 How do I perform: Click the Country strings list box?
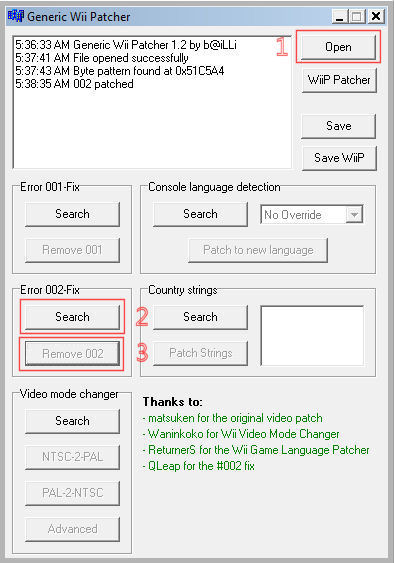[312, 336]
